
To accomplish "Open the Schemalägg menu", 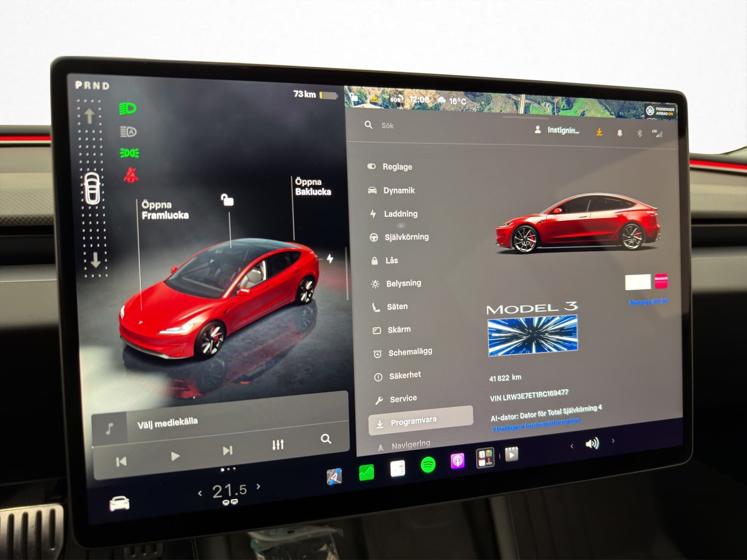I will [403, 352].
